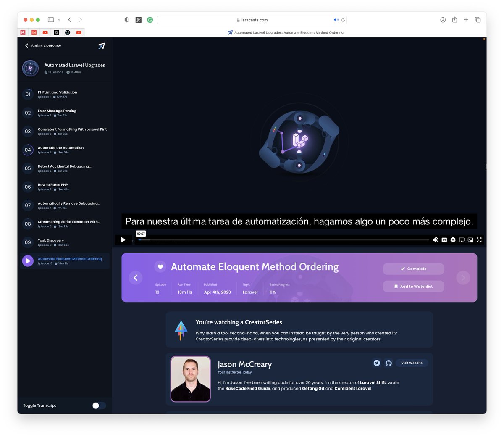This screenshot has height=437, width=504.
Task: Click the Visit Website button
Action: pos(412,363)
